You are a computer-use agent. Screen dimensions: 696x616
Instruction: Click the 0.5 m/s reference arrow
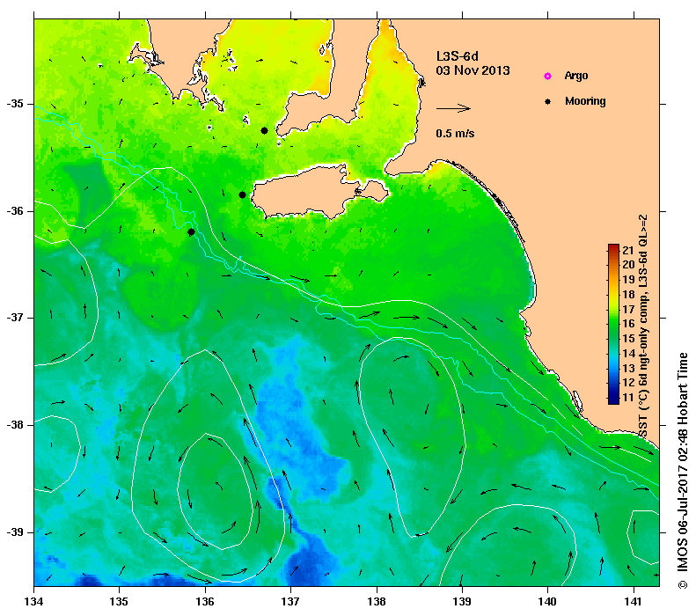(453, 108)
